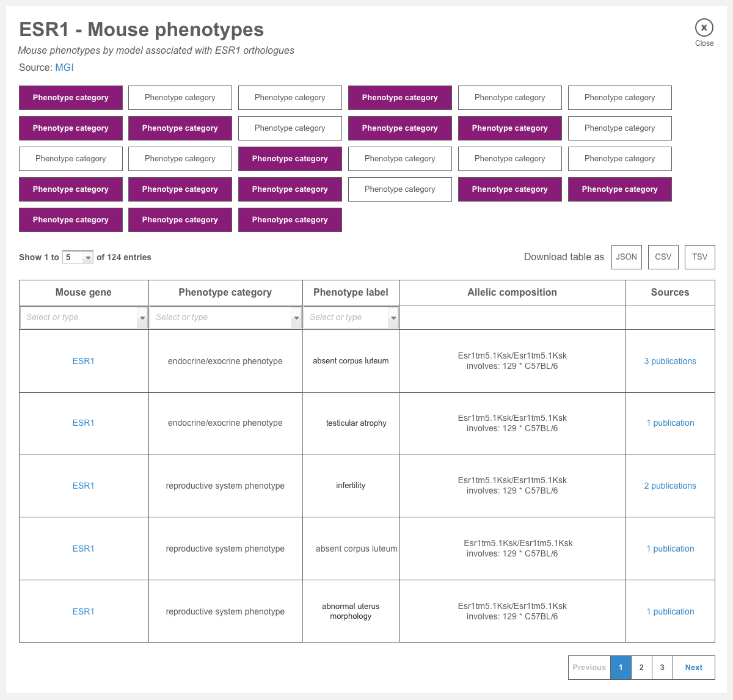Open the Mouse gene filter dropdown
Screen dimensions: 733x700
(142, 317)
